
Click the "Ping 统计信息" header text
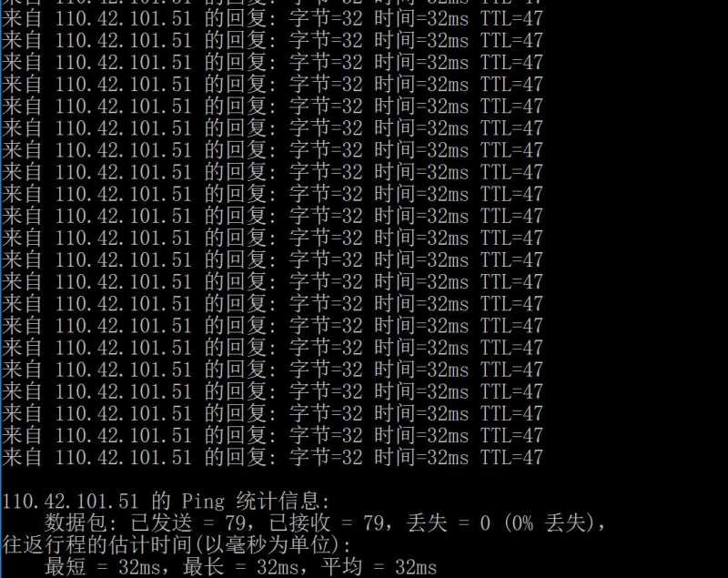[x=256, y=502]
